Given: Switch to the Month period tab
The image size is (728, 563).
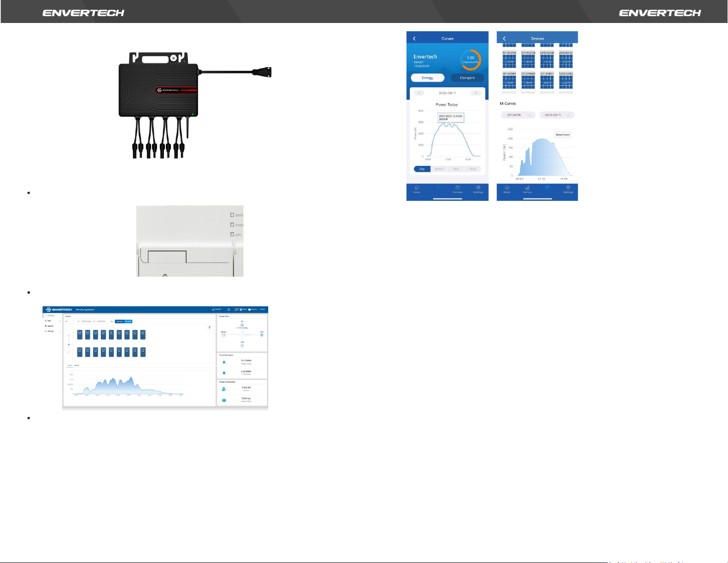Looking at the screenshot, I should (439, 169).
